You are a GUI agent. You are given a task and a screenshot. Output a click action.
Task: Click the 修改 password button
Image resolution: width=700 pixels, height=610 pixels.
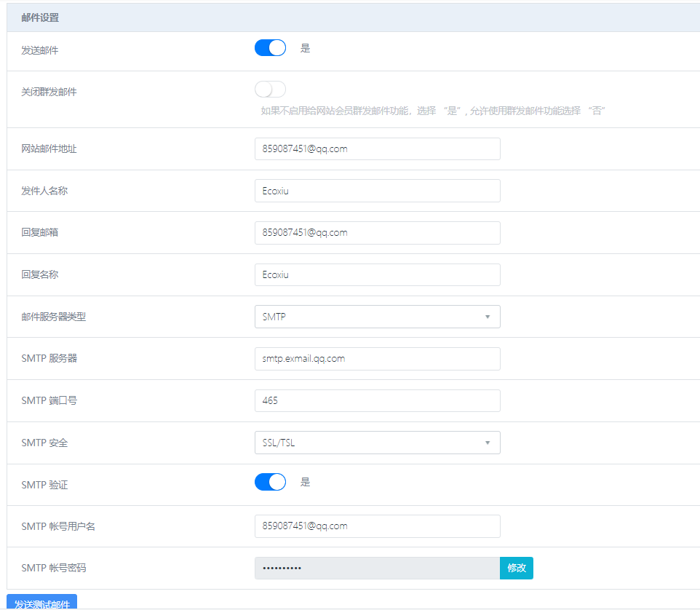pos(516,568)
